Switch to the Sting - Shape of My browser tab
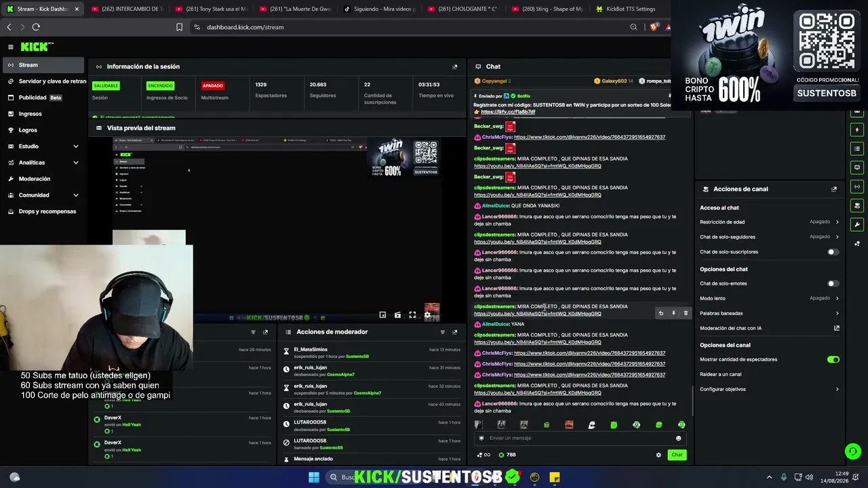The image size is (868, 488). tap(547, 9)
